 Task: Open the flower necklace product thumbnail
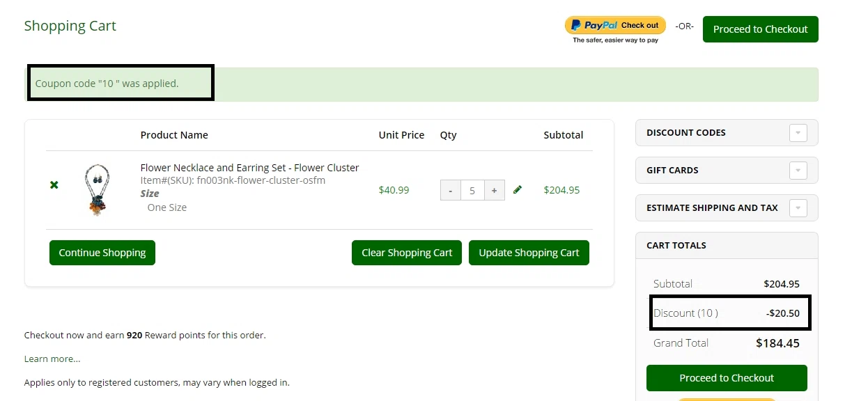click(x=96, y=189)
